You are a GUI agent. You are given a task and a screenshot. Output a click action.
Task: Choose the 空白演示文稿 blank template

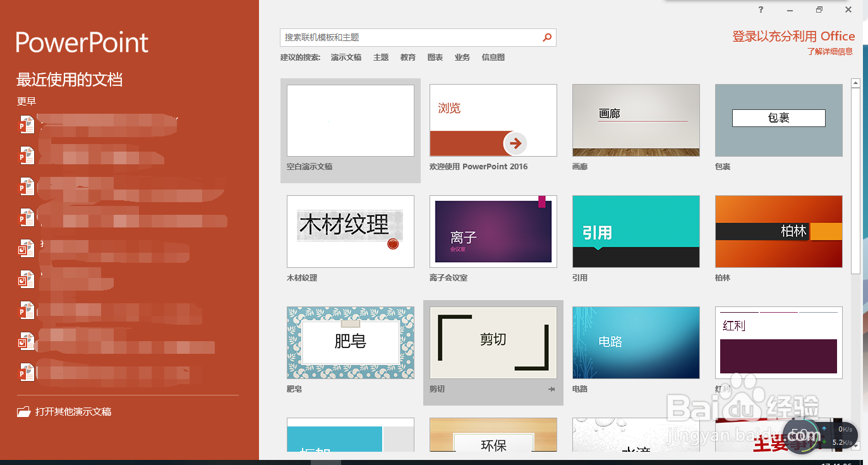click(x=351, y=121)
